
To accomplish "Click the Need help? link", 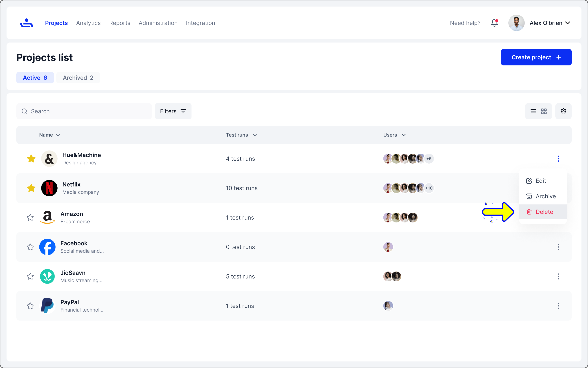I will tap(465, 23).
